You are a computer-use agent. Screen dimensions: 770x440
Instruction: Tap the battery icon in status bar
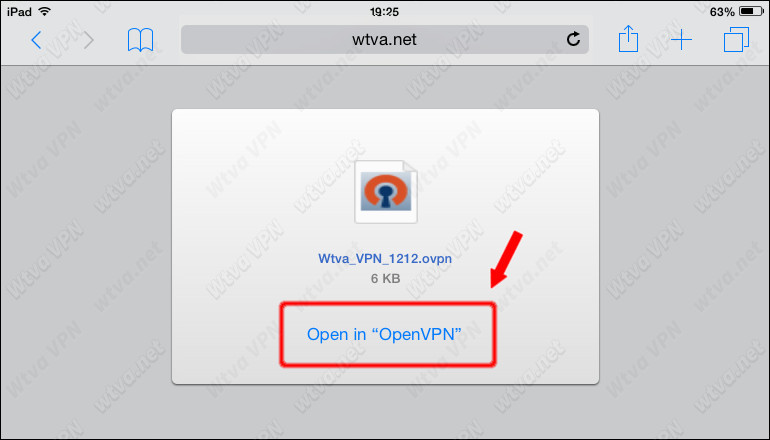751,11
